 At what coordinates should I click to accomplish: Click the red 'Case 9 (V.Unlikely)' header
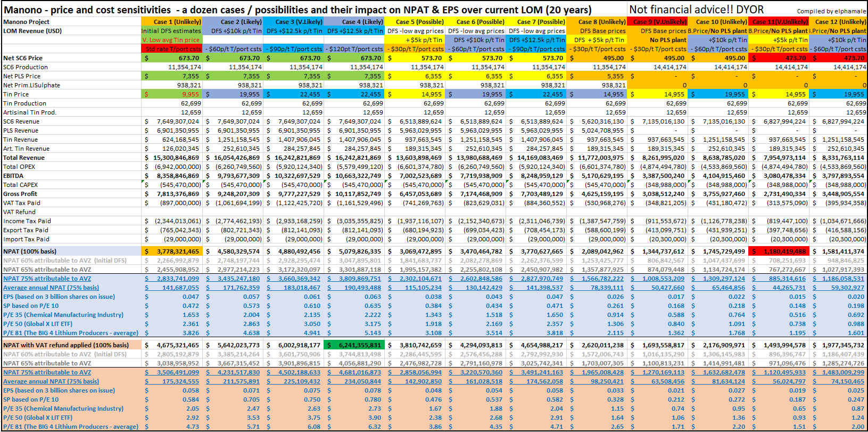(657, 22)
